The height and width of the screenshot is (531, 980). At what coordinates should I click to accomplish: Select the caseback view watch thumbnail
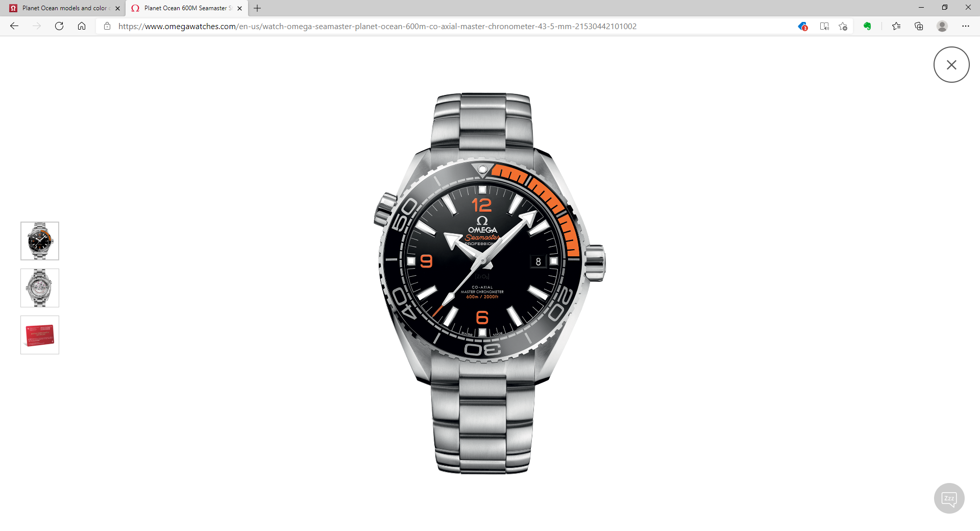[x=40, y=288]
